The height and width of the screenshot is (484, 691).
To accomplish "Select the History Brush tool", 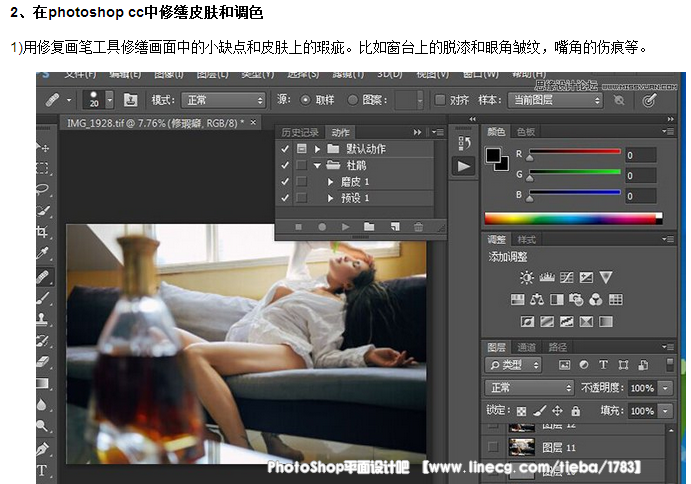I will 43,340.
